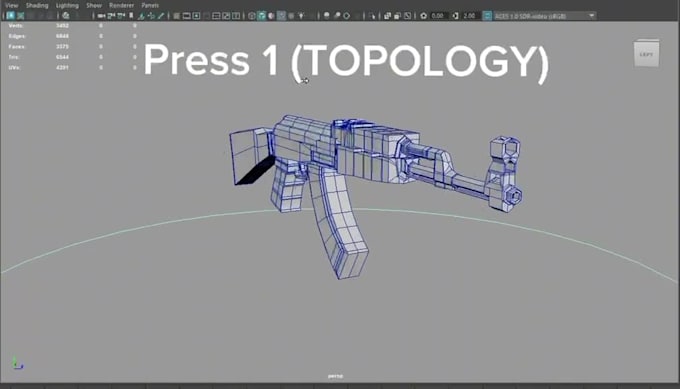
Task: Click the Gamma reset icon
Action: tap(455, 16)
